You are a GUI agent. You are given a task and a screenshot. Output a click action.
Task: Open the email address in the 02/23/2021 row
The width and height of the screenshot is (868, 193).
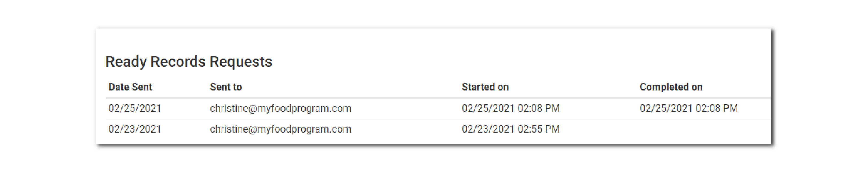(x=280, y=129)
